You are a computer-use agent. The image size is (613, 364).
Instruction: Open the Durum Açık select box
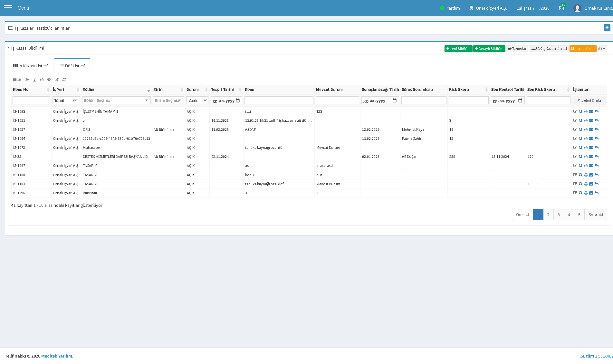click(197, 101)
